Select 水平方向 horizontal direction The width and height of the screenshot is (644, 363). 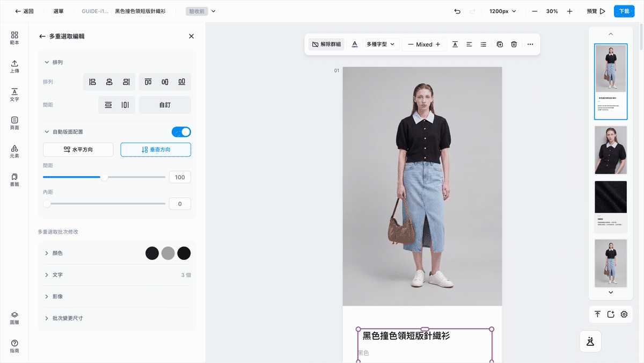coord(78,150)
